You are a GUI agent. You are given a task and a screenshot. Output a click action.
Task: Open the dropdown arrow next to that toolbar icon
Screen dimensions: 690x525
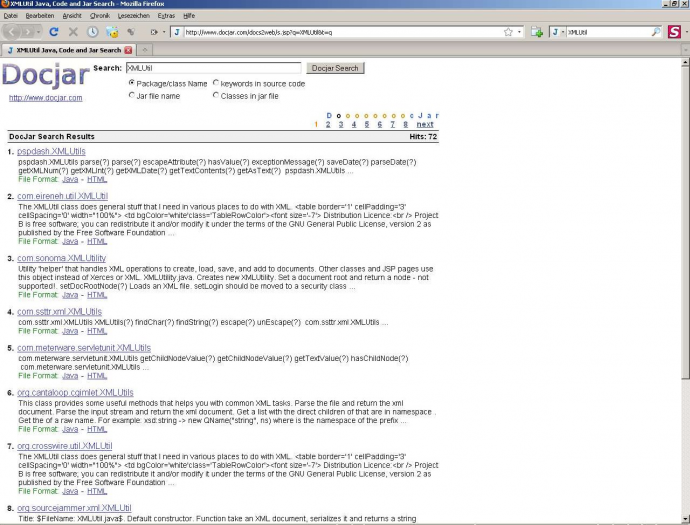[x=164, y=32]
